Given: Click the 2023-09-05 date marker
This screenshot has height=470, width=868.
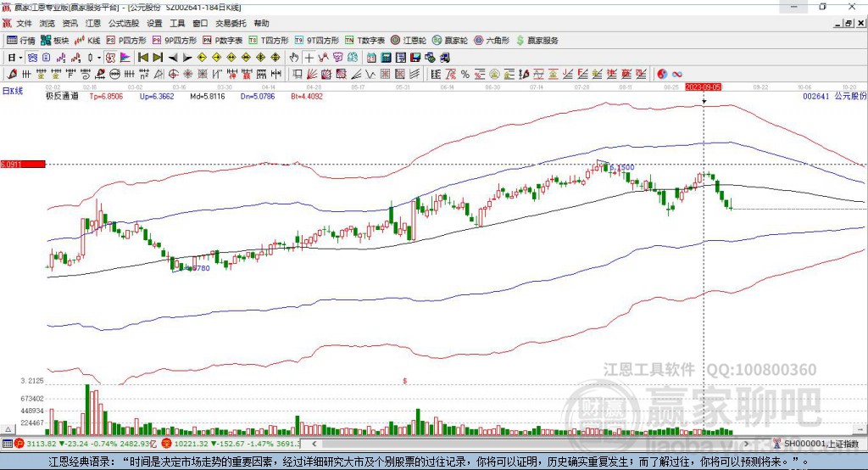Looking at the screenshot, I should pos(703,87).
